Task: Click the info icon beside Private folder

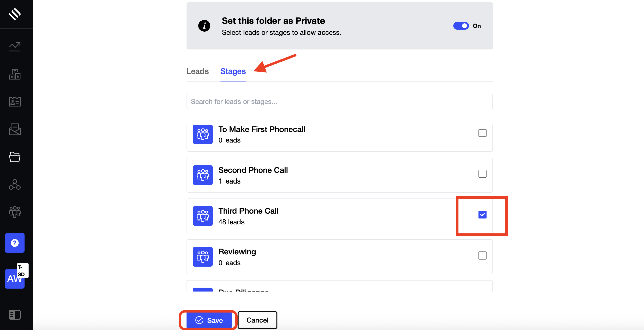Action: [204, 26]
